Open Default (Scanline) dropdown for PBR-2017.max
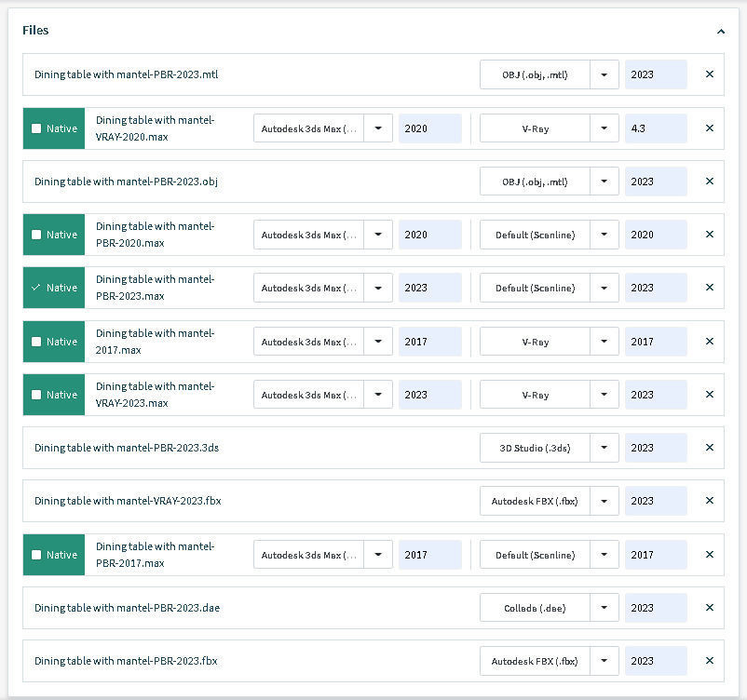The width and height of the screenshot is (747, 700). click(604, 555)
